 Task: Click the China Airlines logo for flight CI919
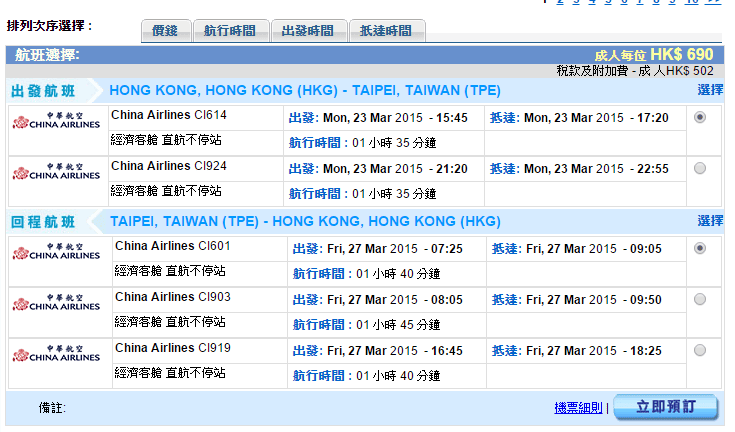(x=56, y=354)
